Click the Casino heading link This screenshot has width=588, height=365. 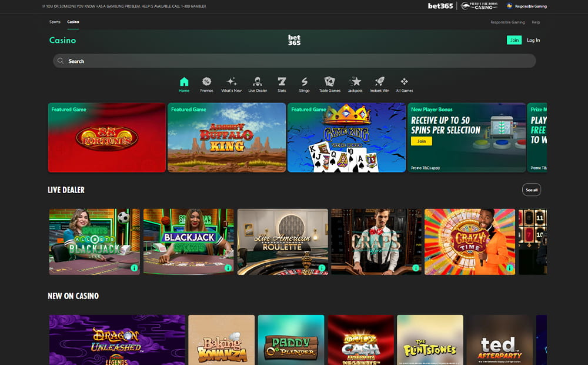pyautogui.click(x=63, y=40)
